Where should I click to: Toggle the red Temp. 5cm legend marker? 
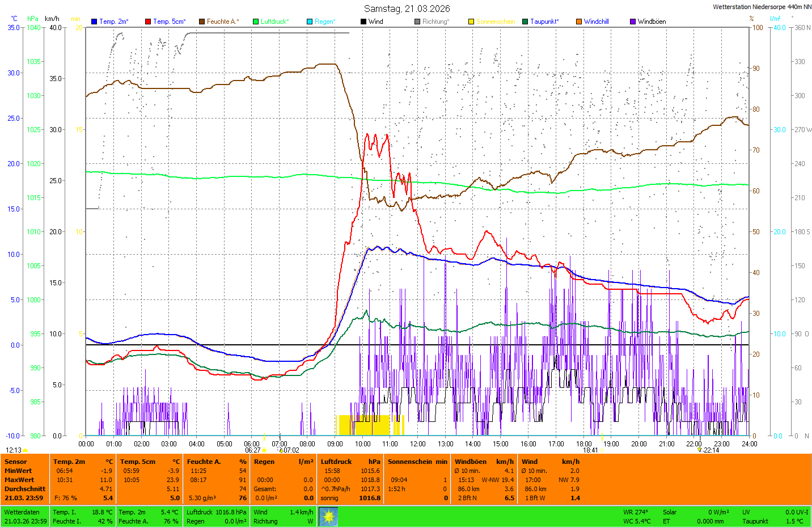point(148,22)
